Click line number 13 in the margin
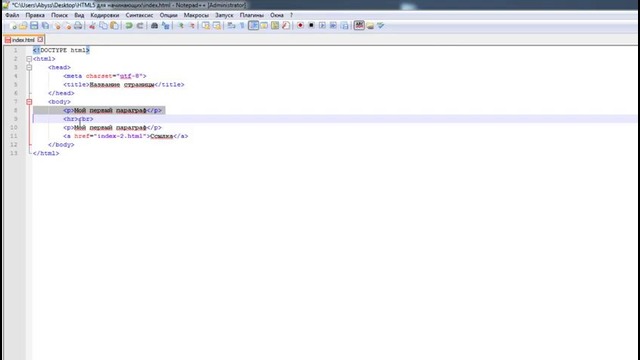This screenshot has height=360, width=640. pos(14,153)
